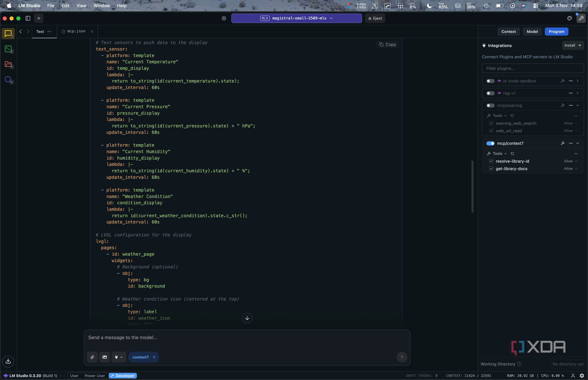This screenshot has width=588, height=380.
Task: Attach a file with paperclip icon
Action: [x=92, y=357]
